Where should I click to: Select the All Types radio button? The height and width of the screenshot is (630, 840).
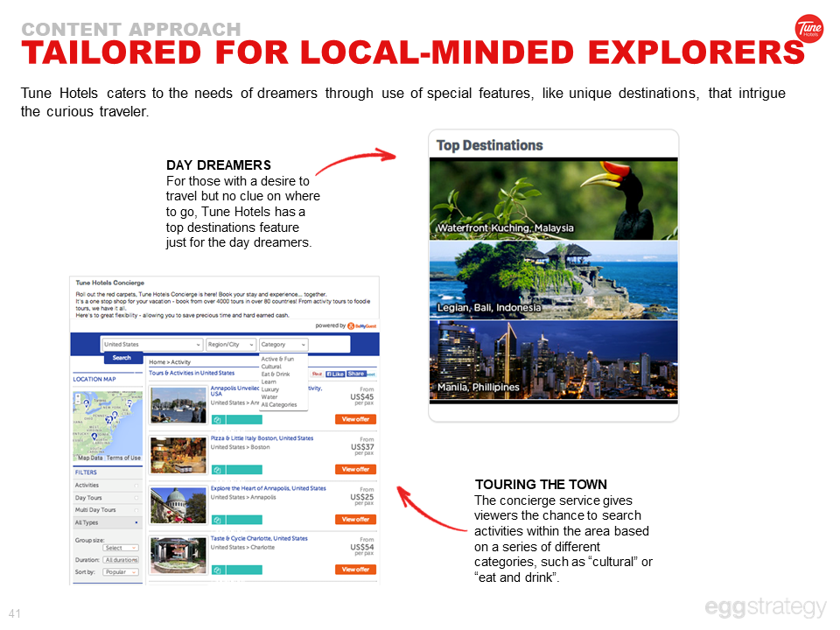click(x=136, y=522)
